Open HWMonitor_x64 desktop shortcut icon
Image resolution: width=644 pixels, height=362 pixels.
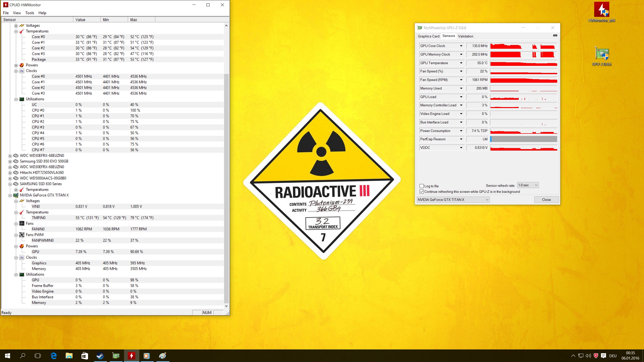[601, 10]
